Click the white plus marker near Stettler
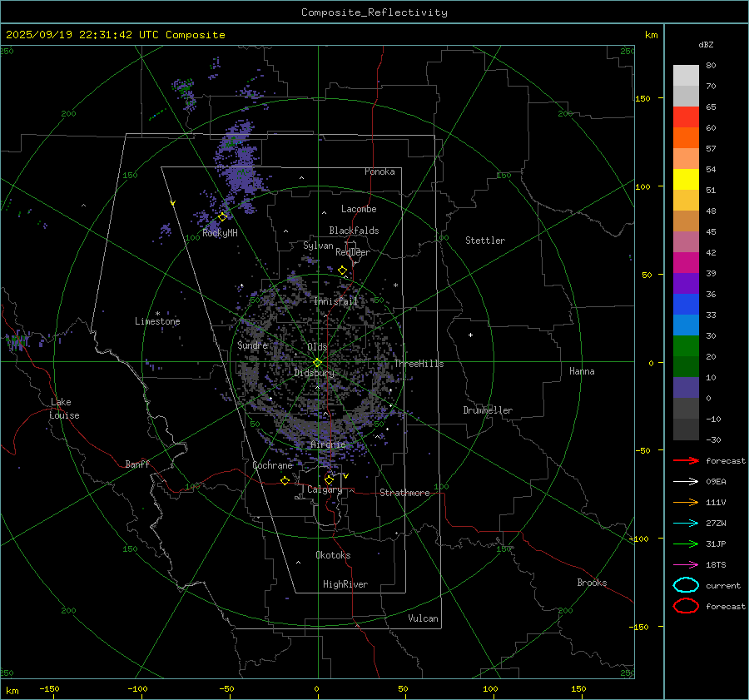Screen dimensions: 749x700 470,335
